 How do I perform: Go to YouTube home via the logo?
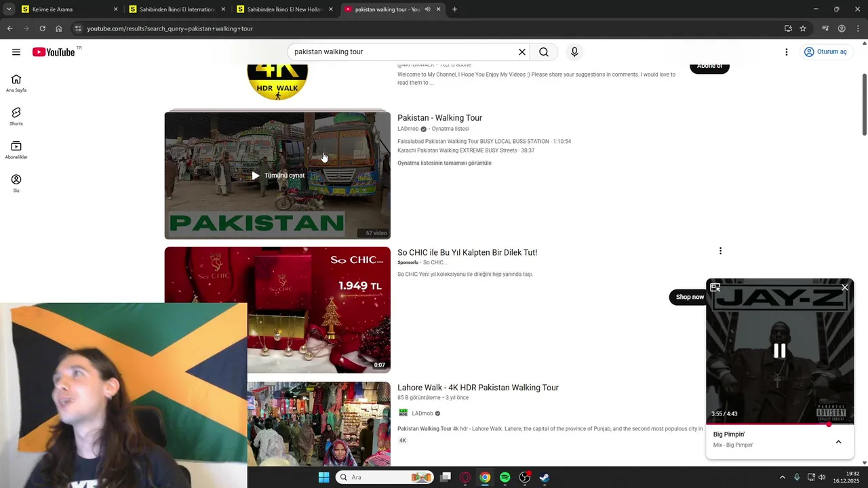[54, 52]
